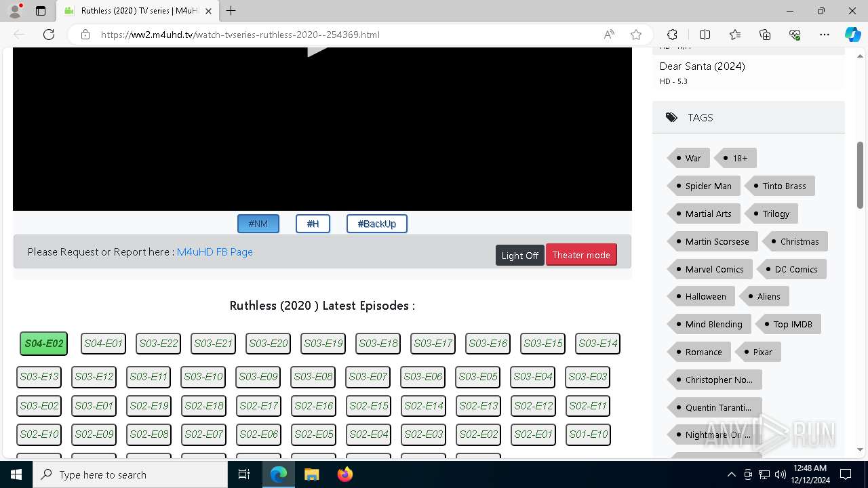This screenshot has height=488, width=868.
Task: Select episode S03-E14
Action: click(x=597, y=344)
